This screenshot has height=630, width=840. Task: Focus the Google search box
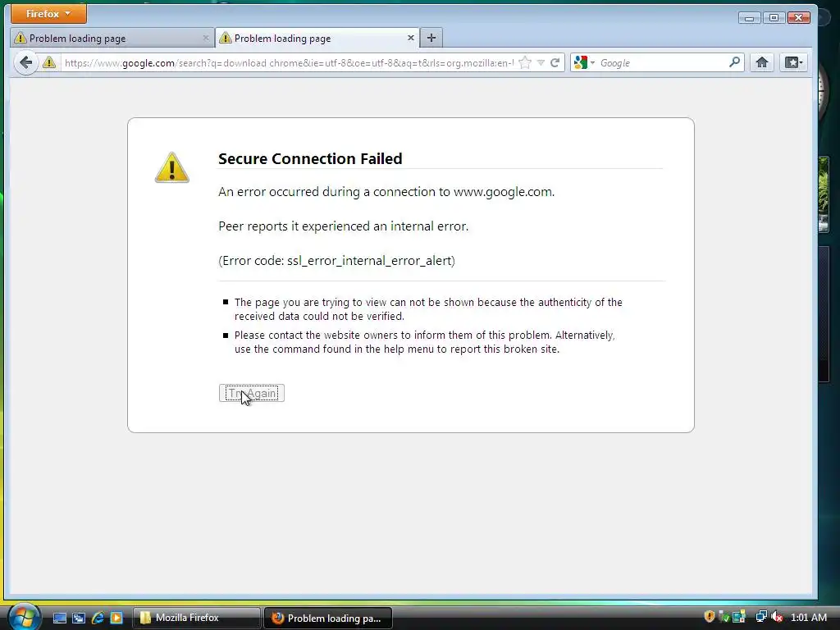coord(663,62)
